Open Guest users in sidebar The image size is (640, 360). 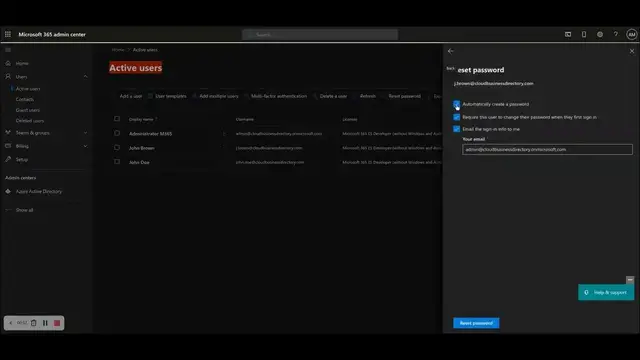pos(28,110)
